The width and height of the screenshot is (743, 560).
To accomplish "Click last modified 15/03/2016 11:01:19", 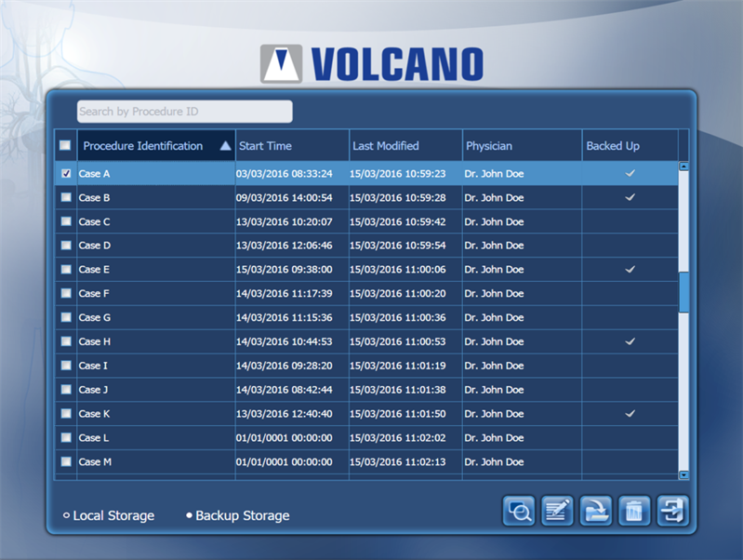I will 398,366.
